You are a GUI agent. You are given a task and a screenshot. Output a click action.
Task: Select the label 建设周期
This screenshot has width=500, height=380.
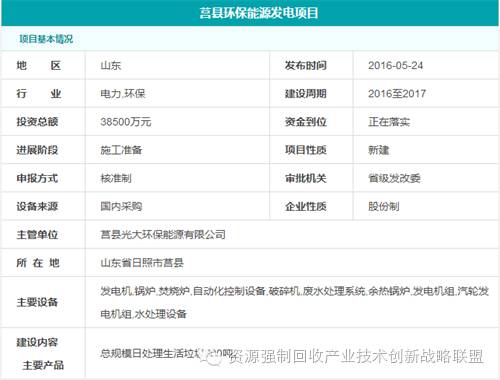[306, 94]
